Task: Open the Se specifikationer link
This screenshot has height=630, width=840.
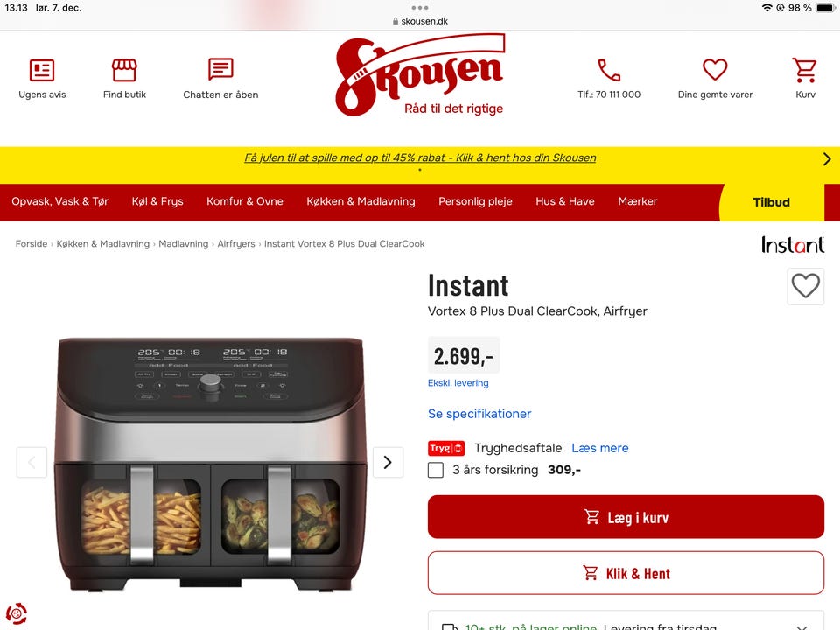Action: point(479,414)
